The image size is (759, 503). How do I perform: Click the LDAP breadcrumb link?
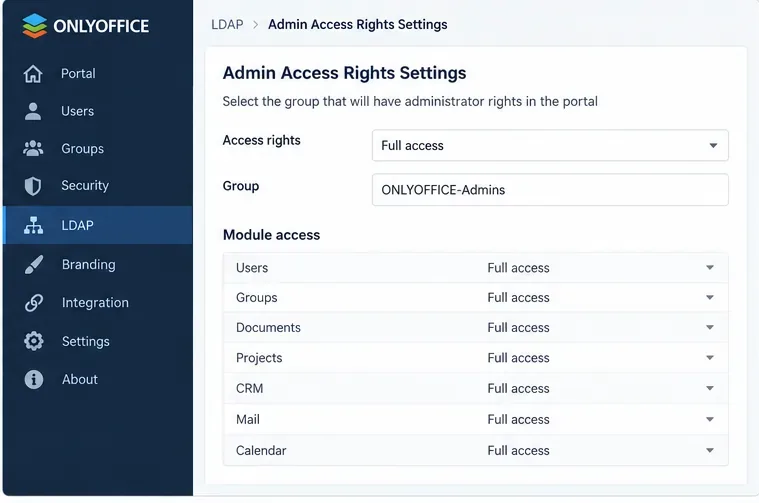click(227, 24)
